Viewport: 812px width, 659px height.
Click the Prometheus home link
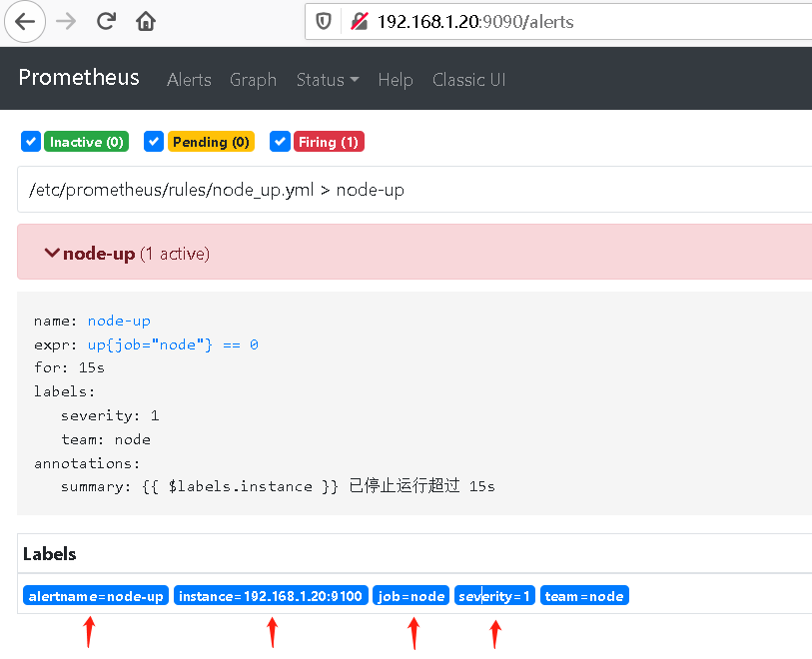point(78,78)
